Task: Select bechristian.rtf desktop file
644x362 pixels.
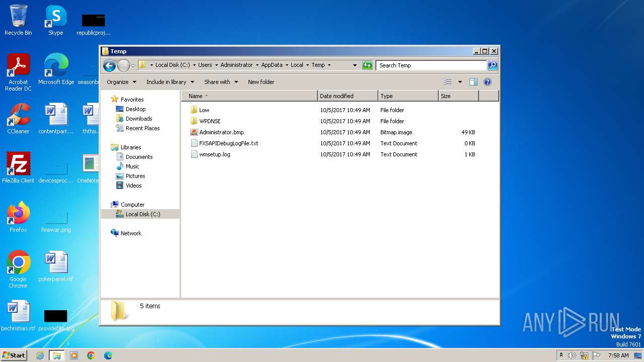Action: pos(18,316)
